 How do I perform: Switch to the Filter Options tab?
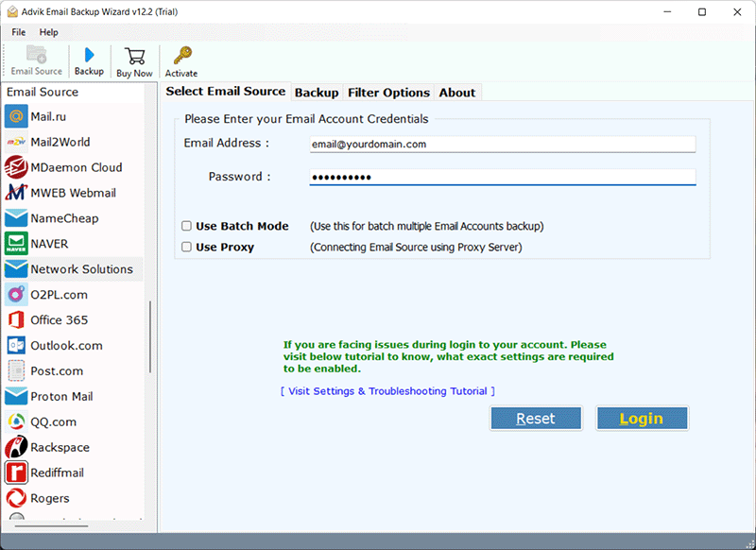click(x=388, y=93)
